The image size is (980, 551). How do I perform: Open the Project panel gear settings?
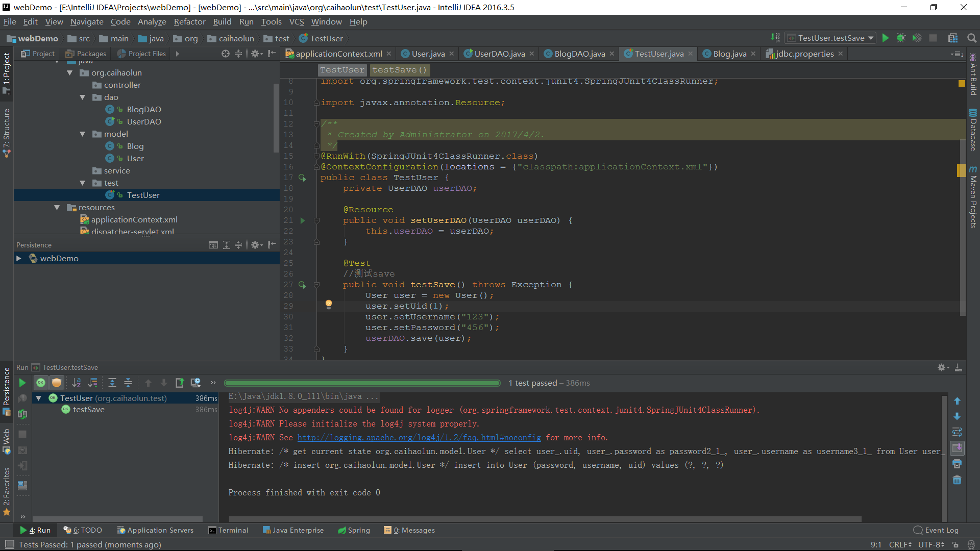[x=256, y=54]
